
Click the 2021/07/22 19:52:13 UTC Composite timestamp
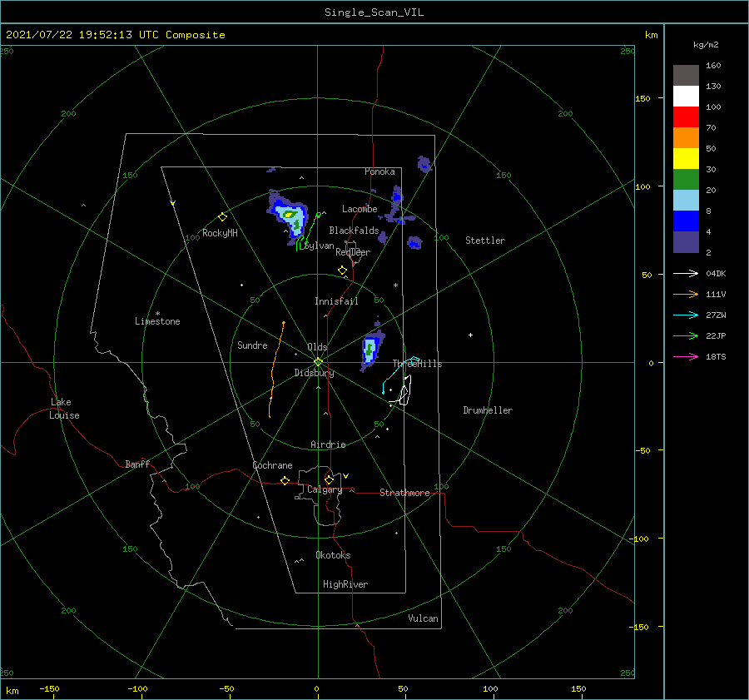pos(115,35)
